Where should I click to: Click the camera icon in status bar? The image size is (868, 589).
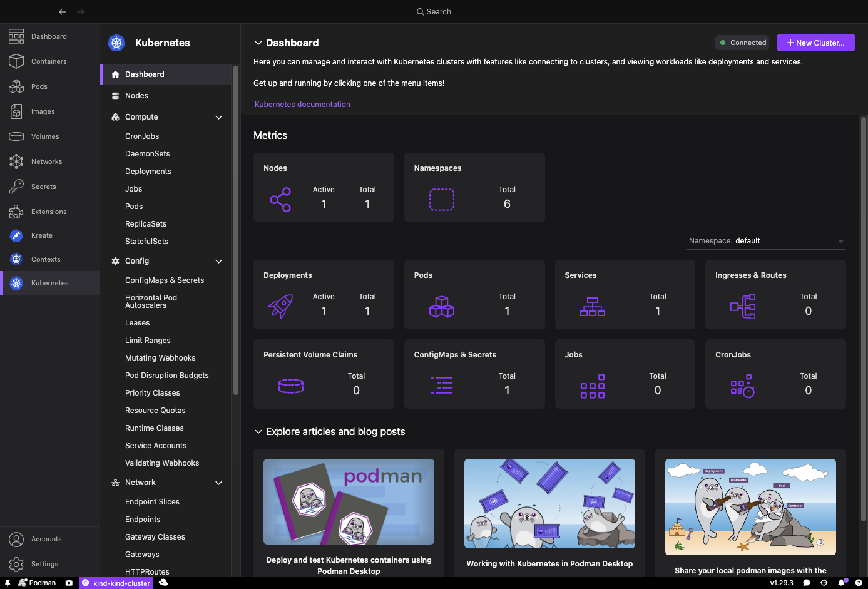coord(69,583)
